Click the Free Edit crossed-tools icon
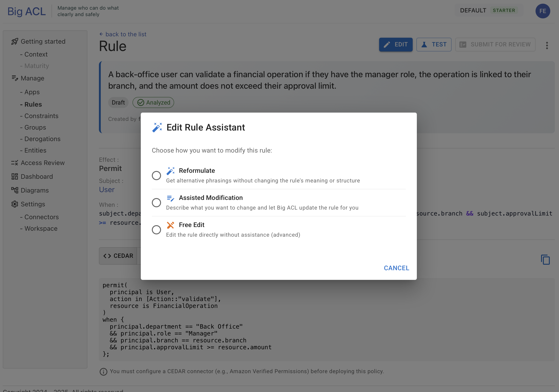 170,225
